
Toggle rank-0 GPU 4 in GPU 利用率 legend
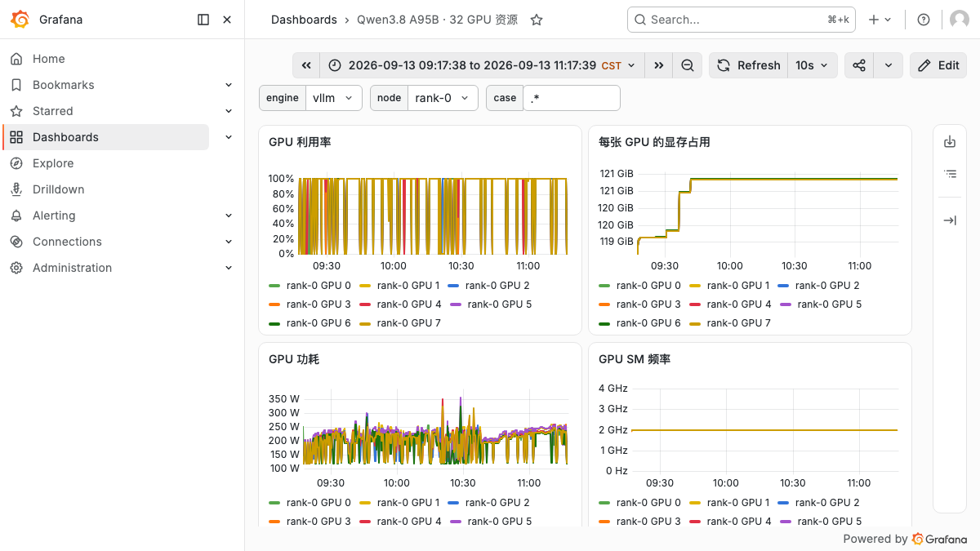(x=409, y=304)
